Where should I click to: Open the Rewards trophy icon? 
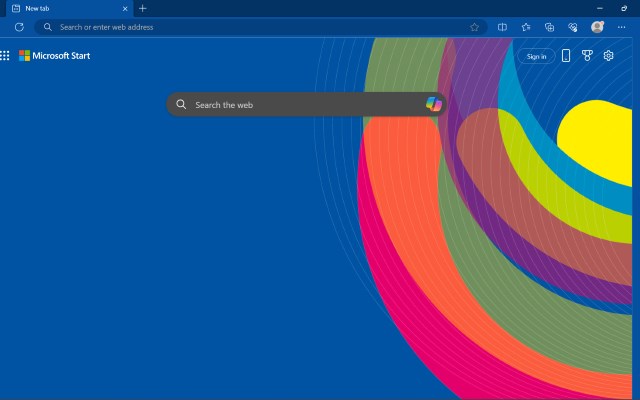click(587, 56)
